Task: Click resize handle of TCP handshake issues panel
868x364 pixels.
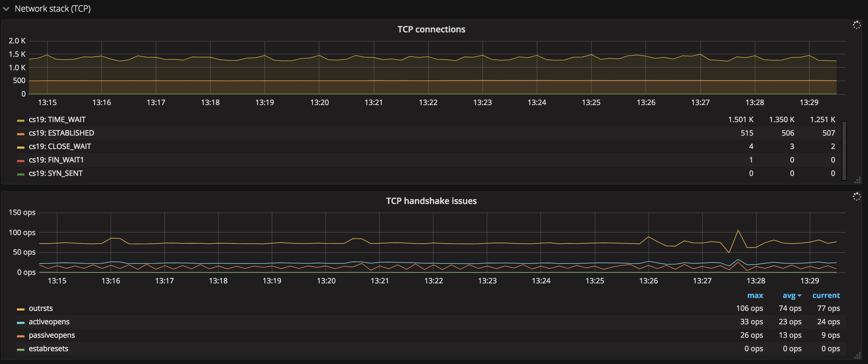Action: click(x=858, y=355)
